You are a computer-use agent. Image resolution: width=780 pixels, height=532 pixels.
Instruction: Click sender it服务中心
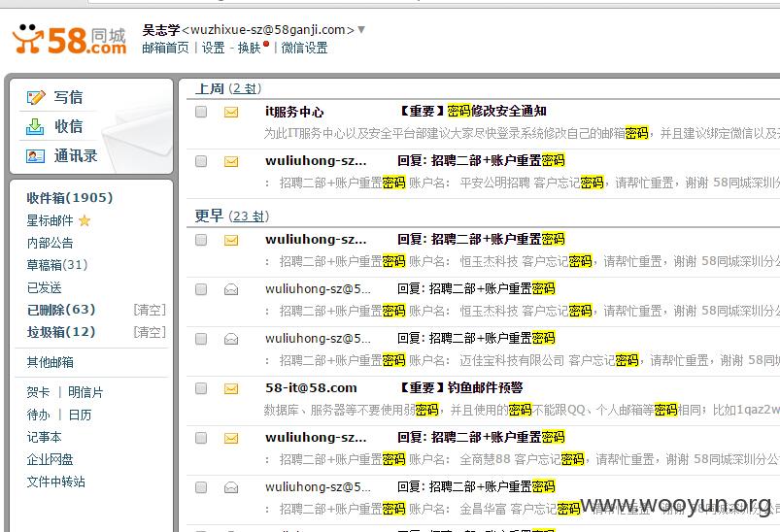point(294,112)
